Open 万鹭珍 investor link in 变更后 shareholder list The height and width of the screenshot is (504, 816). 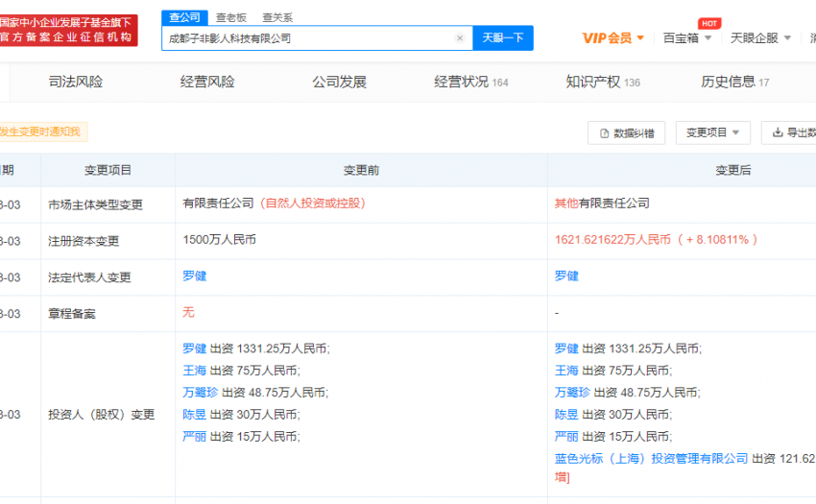click(572, 392)
